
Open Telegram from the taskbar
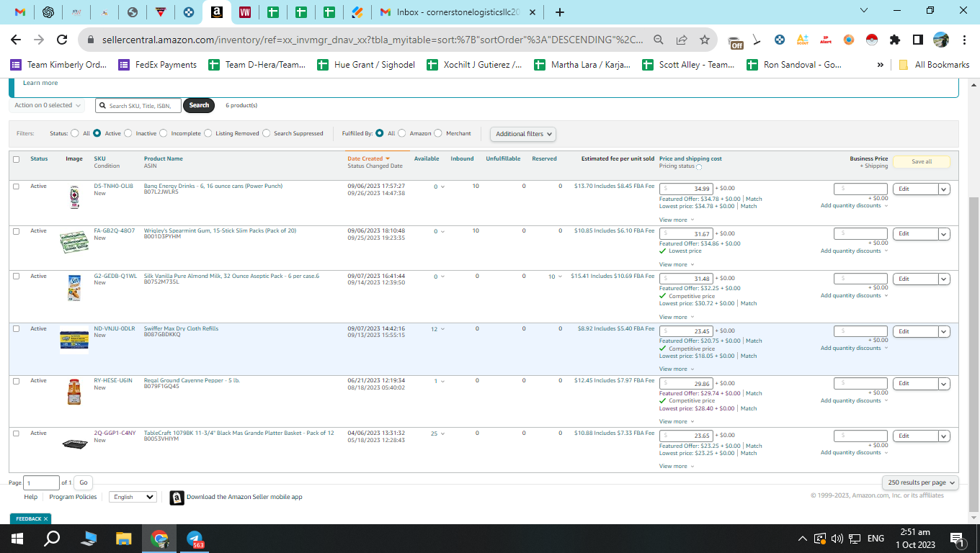195,539
